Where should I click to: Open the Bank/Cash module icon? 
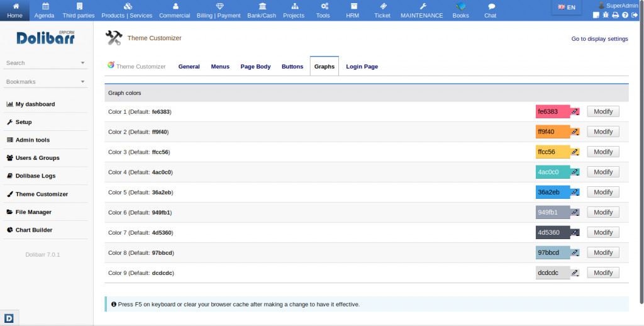[x=262, y=6]
